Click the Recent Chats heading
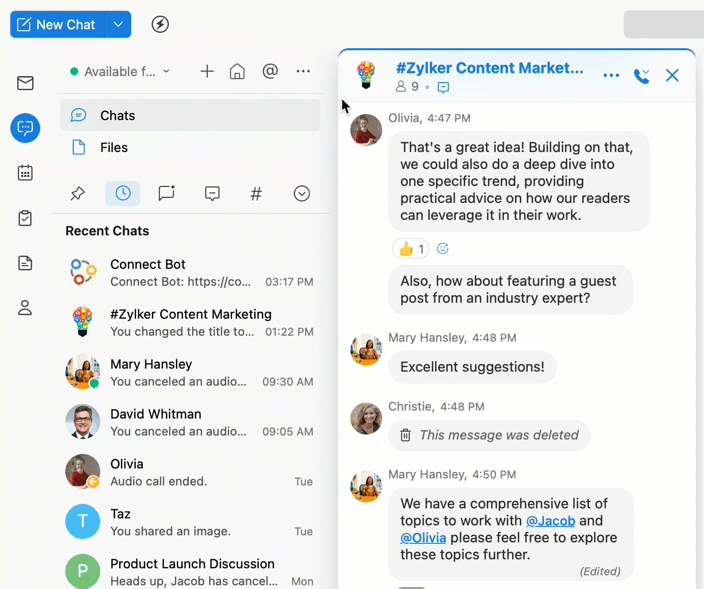 point(107,231)
